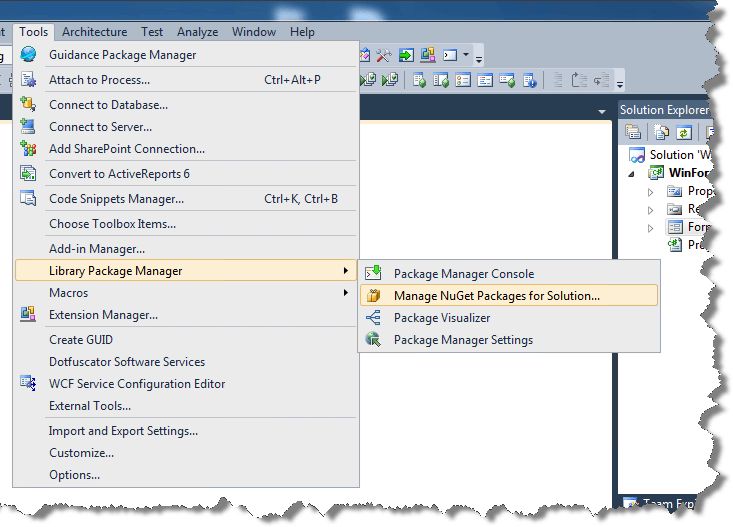
Task: Expand the Macros submenu arrow
Action: click(x=345, y=293)
